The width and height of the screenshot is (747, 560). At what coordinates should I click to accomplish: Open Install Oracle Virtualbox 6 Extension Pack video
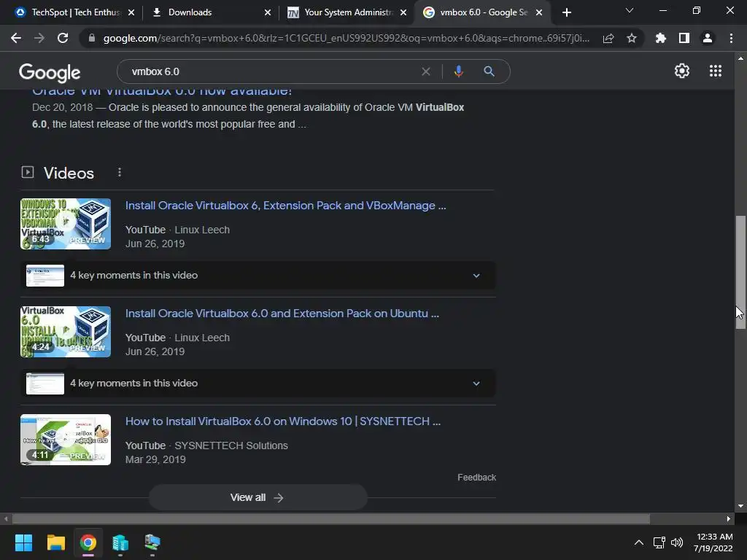point(285,205)
